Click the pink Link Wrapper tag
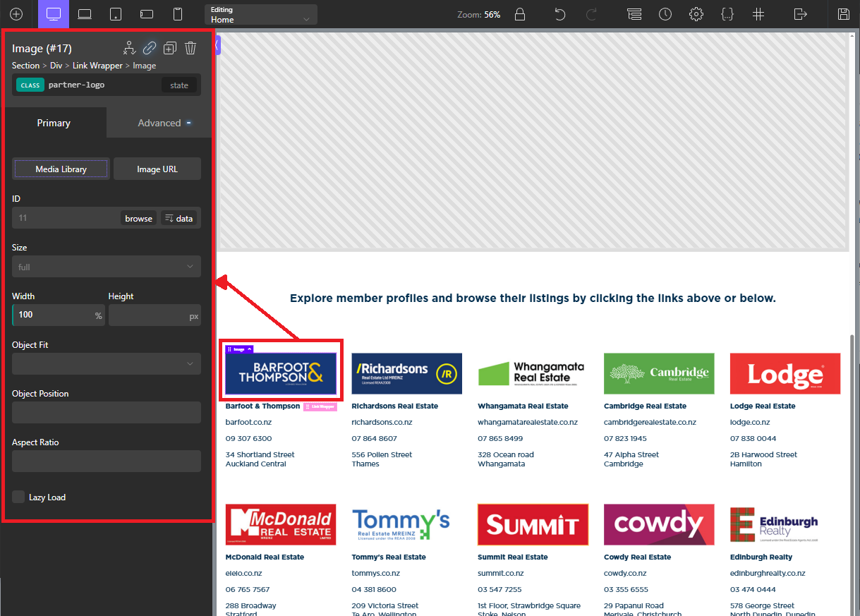The height and width of the screenshot is (616, 860). pyautogui.click(x=320, y=406)
